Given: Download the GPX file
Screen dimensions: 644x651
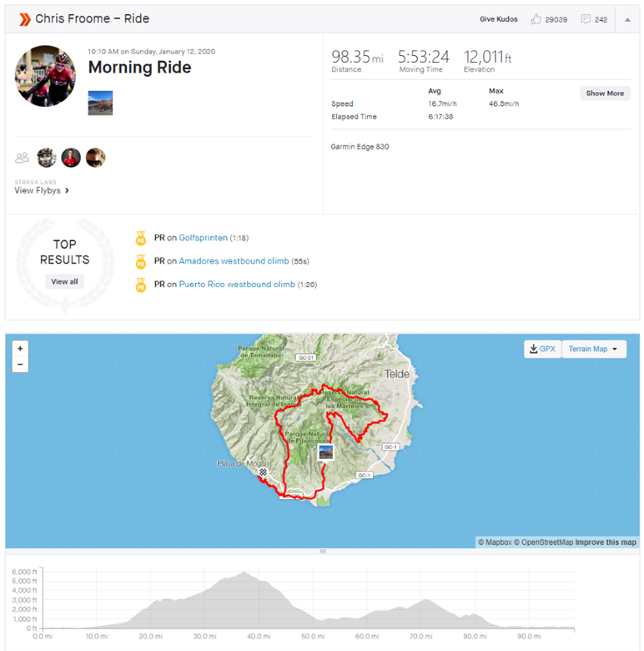Looking at the screenshot, I should point(543,349).
